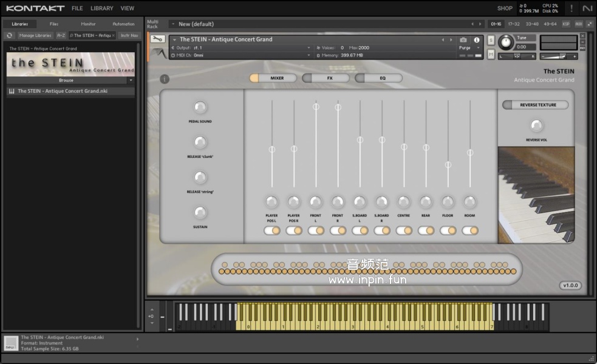Click the Manage Libraries button

coord(35,36)
